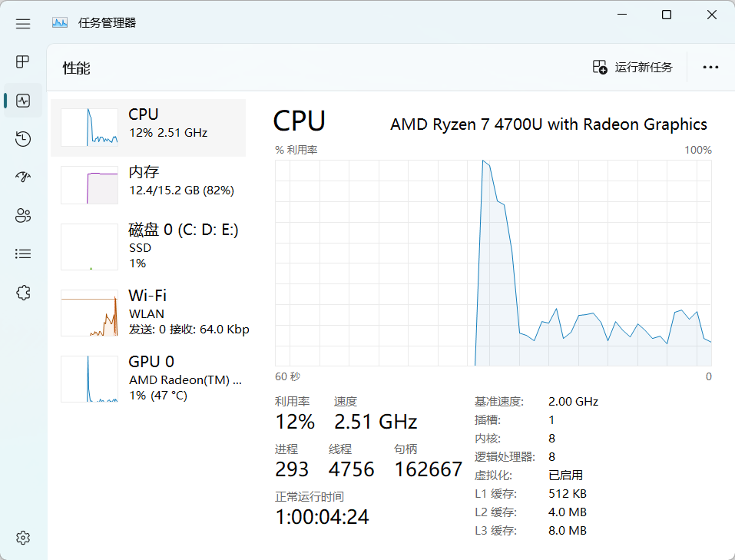The width and height of the screenshot is (735, 560).
Task: Select the Performance page icon
Action: pos(23,101)
